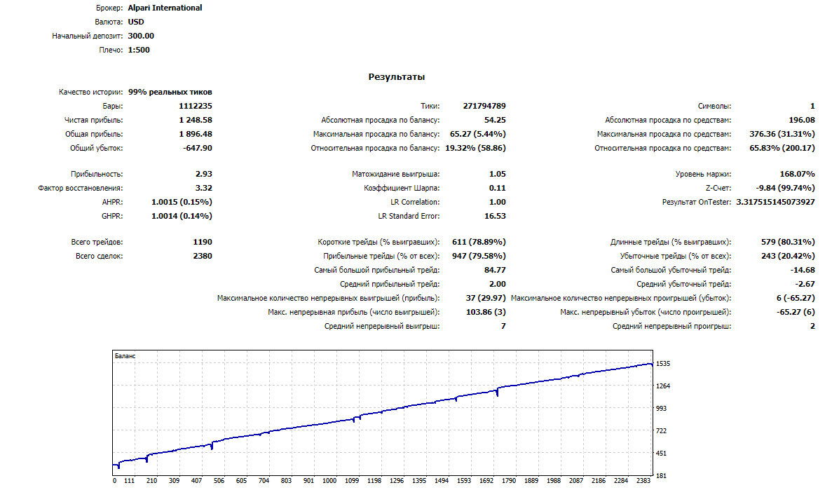Click the 451 balance axis label
The height and width of the screenshot is (504, 839).
pos(662,453)
